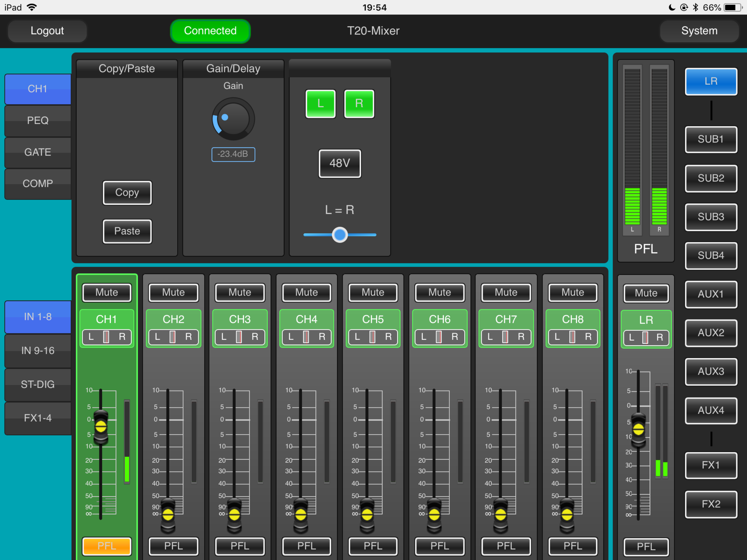Click the -23.4dB gain value field

pyautogui.click(x=233, y=154)
